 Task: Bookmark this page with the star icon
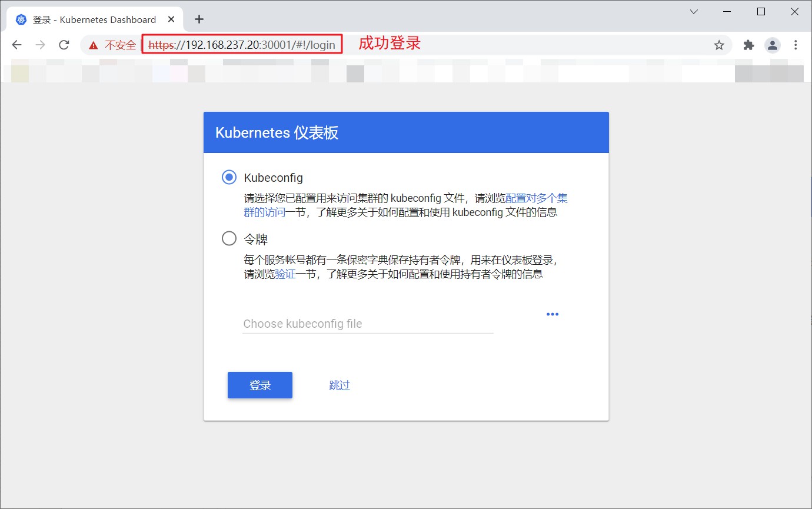tap(719, 45)
